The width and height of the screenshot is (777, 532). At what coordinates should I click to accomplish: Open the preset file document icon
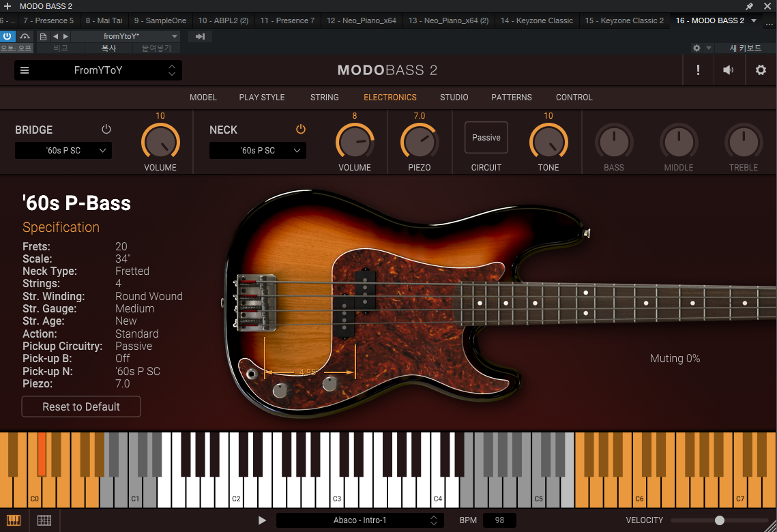[x=43, y=36]
